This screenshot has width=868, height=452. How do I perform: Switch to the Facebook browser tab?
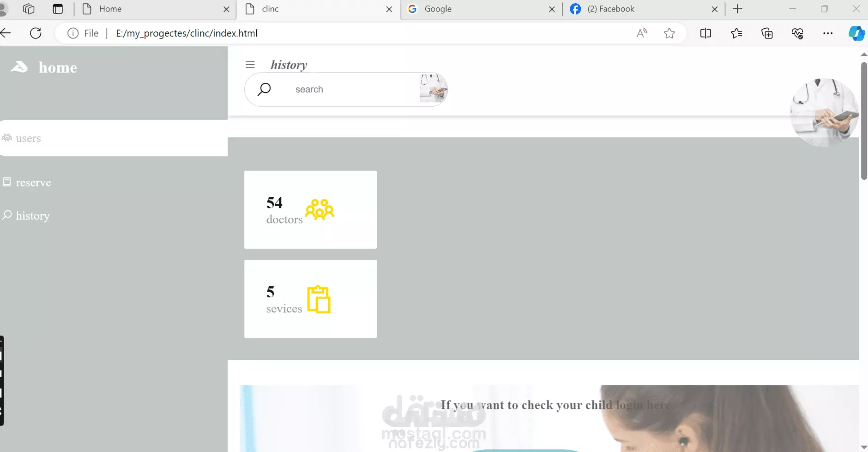(644, 9)
